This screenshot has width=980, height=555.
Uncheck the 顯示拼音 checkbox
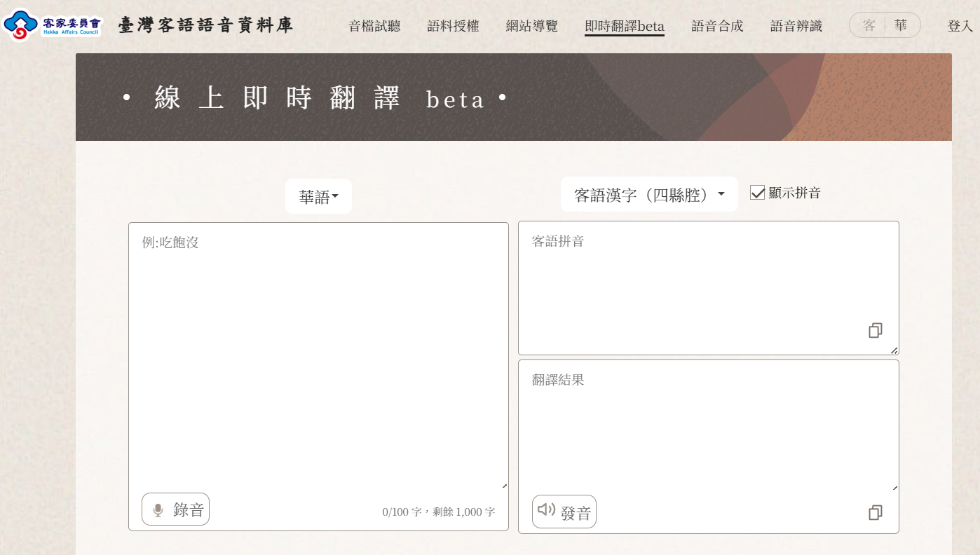coord(757,193)
